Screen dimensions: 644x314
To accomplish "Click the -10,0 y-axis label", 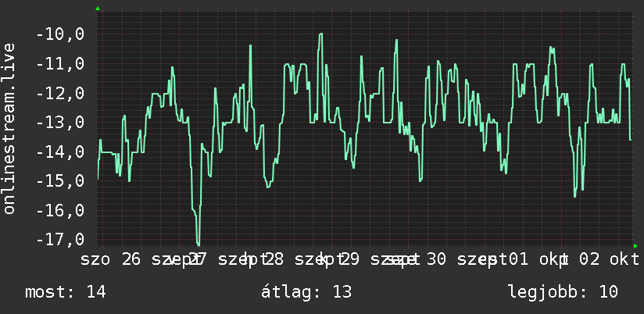I will (60, 34).
